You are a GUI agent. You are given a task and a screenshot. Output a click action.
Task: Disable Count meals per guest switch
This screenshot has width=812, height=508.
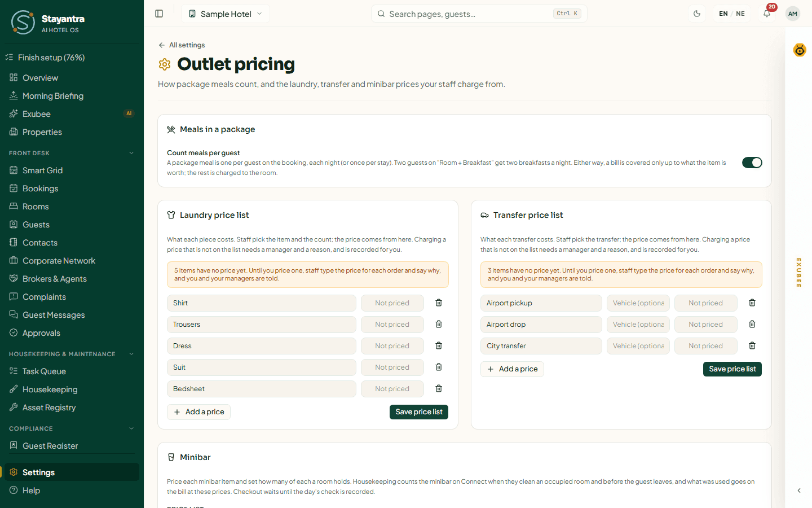point(752,163)
